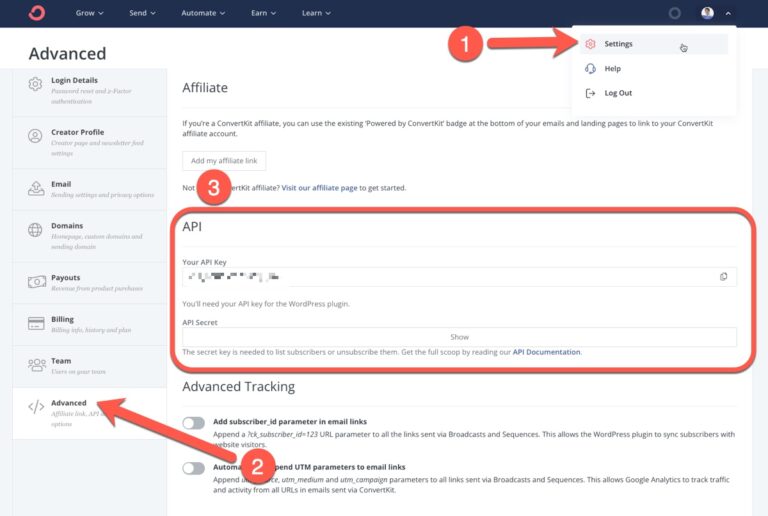Open Email settings section
Screen dimensions: 768x516
pos(90,189)
